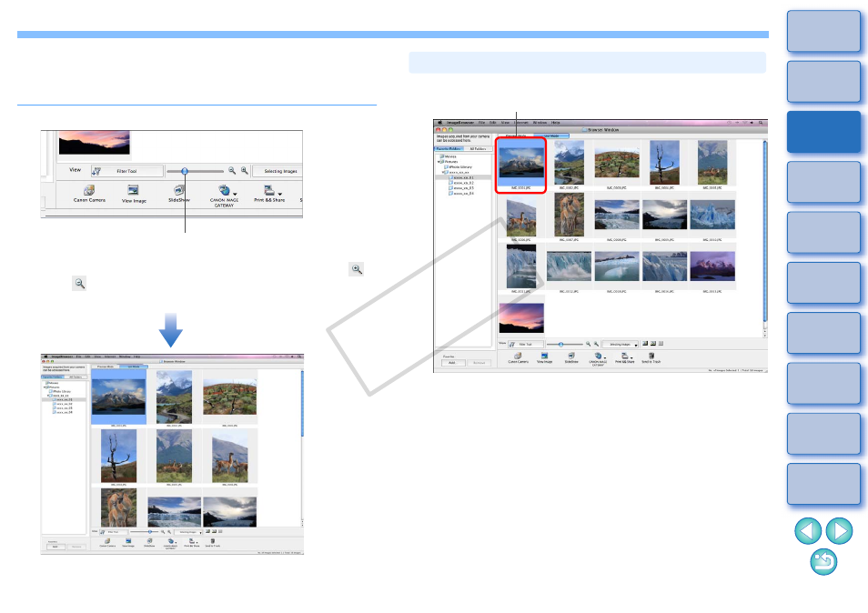The image size is (868, 613).
Task: Switch to Preview Mode tab in the five-column browser window
Action: pos(515,136)
